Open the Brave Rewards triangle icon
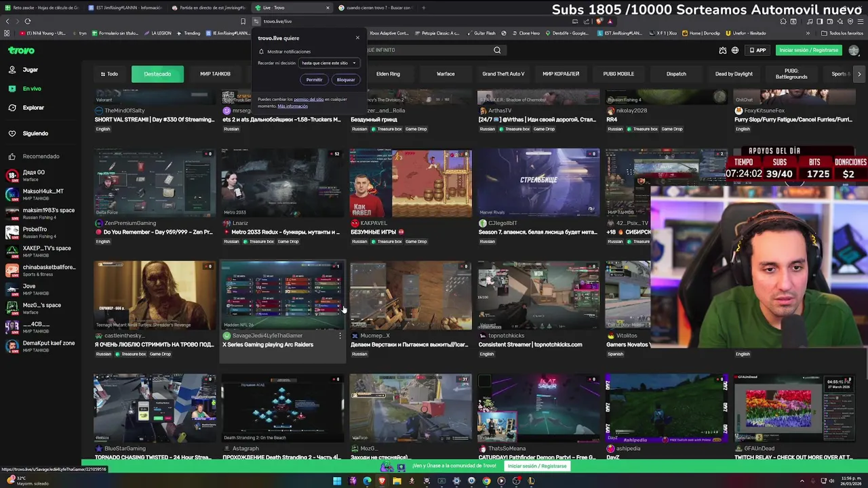This screenshot has height=488, width=868. [x=610, y=21]
